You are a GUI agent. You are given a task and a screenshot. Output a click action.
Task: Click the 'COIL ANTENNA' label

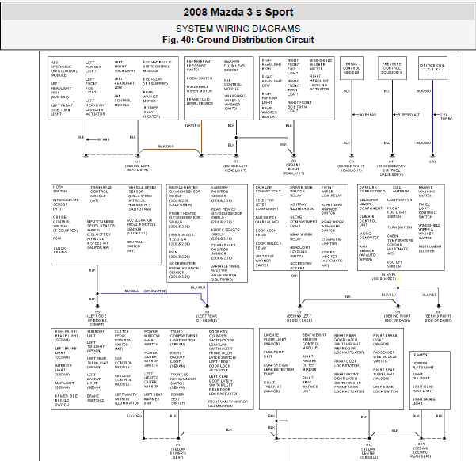pyautogui.click(x=401, y=189)
